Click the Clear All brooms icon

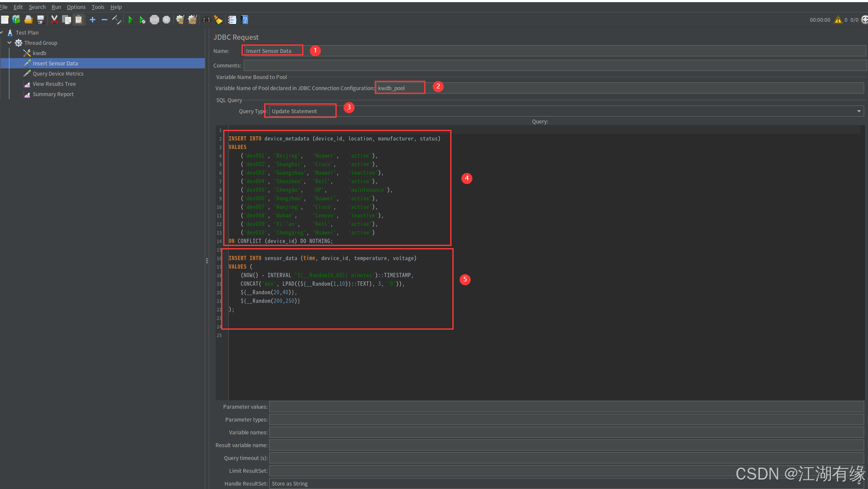tap(192, 20)
